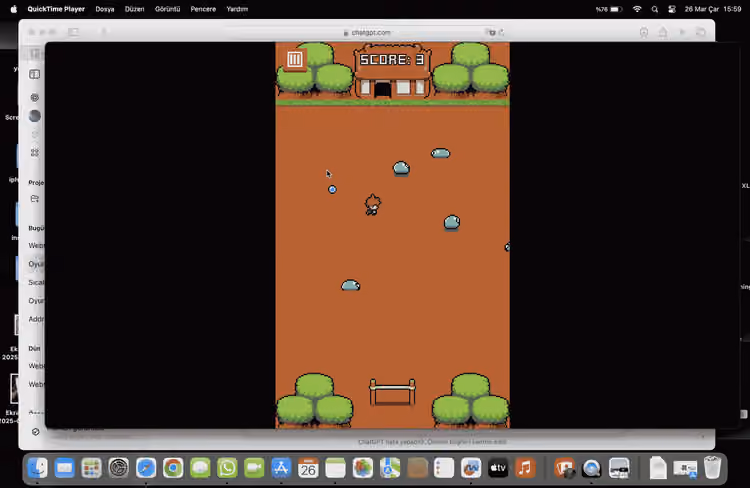This screenshot has height=488, width=750.
Task: Open the Explore GPTs grid icon in the sidebar
Action: pos(34,153)
